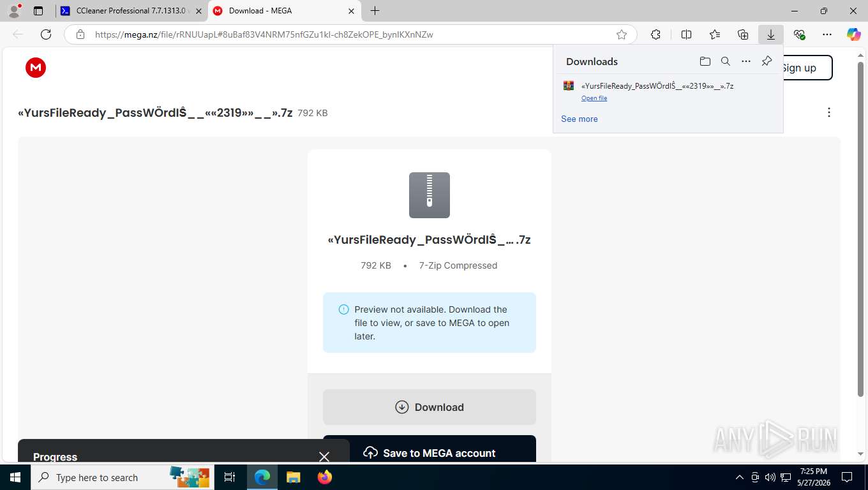Image resolution: width=868 pixels, height=490 pixels.
Task: Click the Downloads panel title
Action: coord(592,61)
